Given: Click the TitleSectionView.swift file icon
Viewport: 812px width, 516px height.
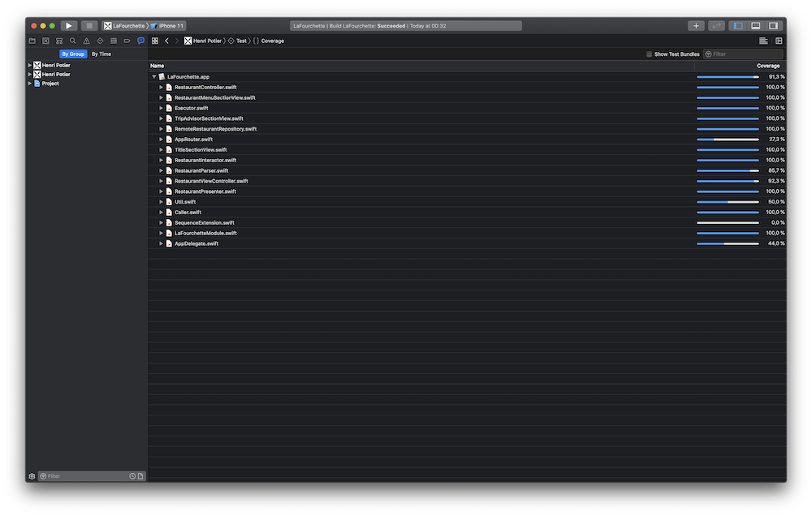Looking at the screenshot, I should tap(169, 149).
